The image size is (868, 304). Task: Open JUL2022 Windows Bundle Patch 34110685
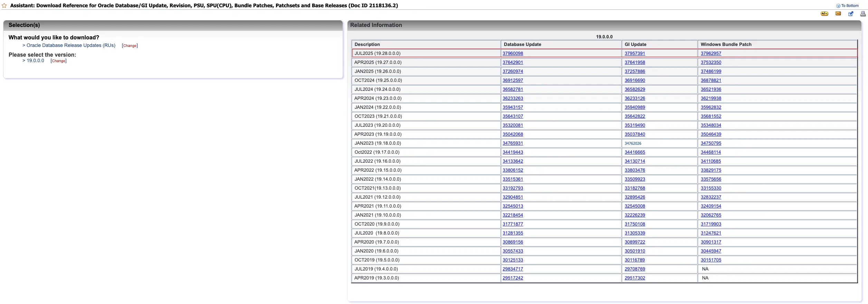710,161
